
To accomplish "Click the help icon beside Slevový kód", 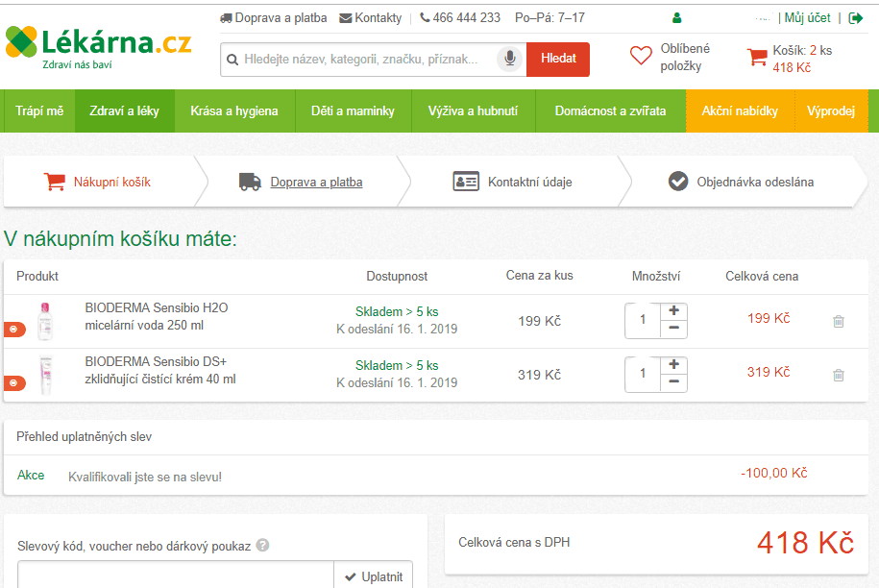I will coord(263,545).
